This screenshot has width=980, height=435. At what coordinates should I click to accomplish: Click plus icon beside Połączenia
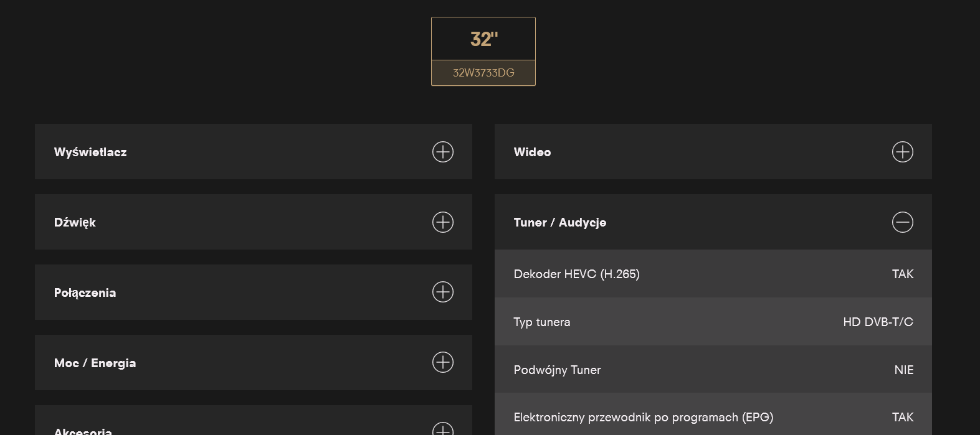point(443,292)
